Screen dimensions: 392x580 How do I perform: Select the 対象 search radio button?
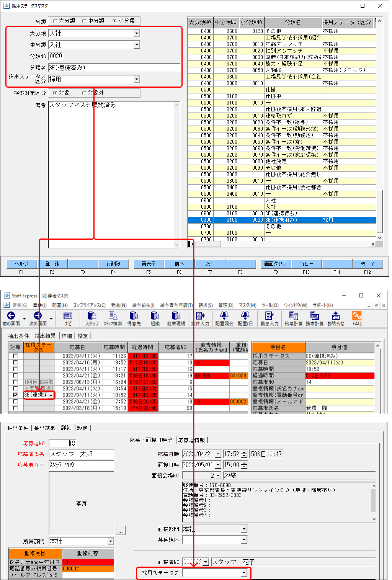pyautogui.click(x=55, y=93)
